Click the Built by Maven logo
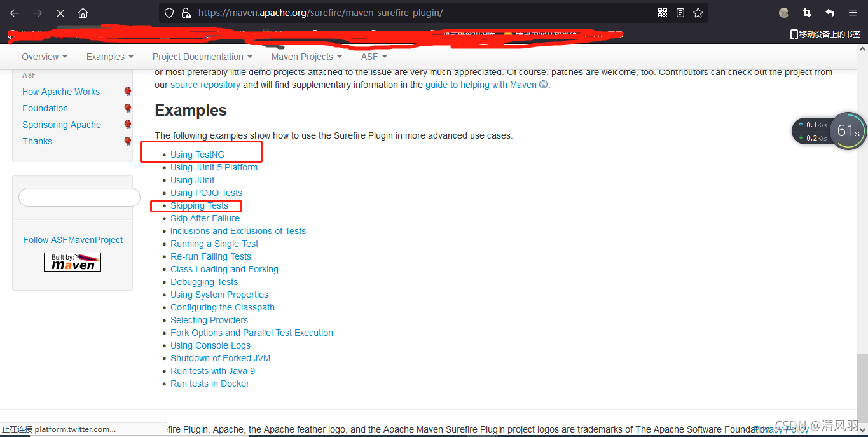Viewport: 868px width, 437px height. point(72,262)
